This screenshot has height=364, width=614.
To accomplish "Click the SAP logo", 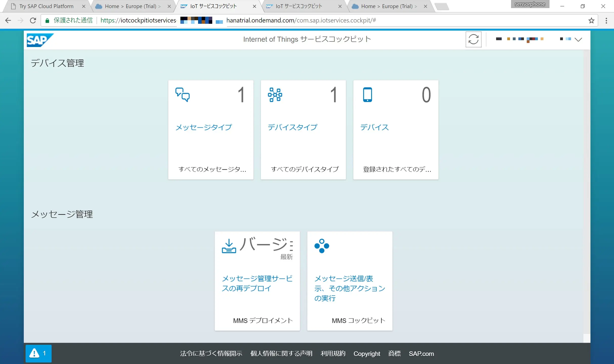I will pos(40,40).
